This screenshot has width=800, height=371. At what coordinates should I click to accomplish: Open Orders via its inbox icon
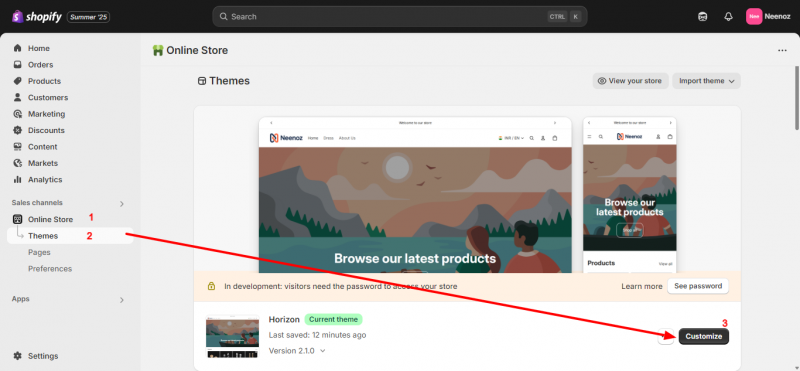(x=18, y=64)
